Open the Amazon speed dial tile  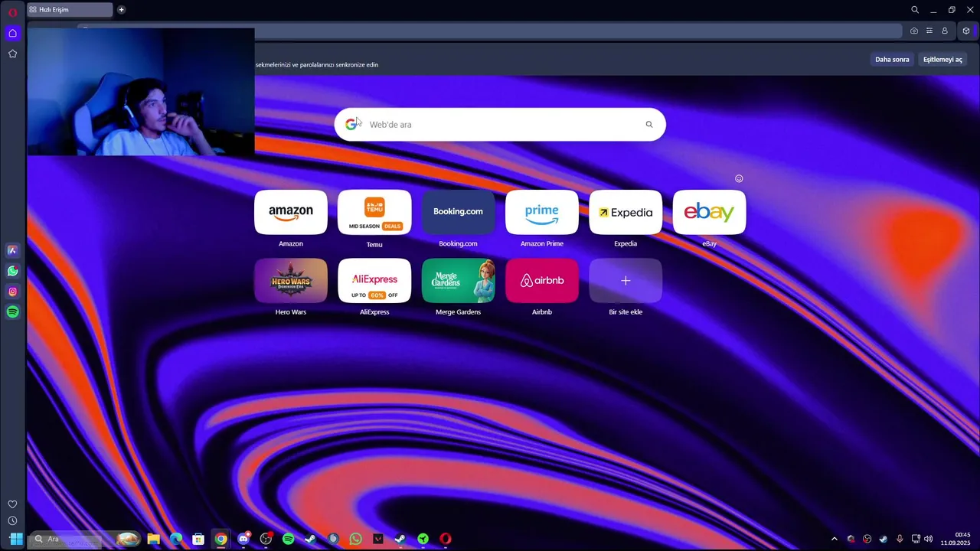pos(291,212)
